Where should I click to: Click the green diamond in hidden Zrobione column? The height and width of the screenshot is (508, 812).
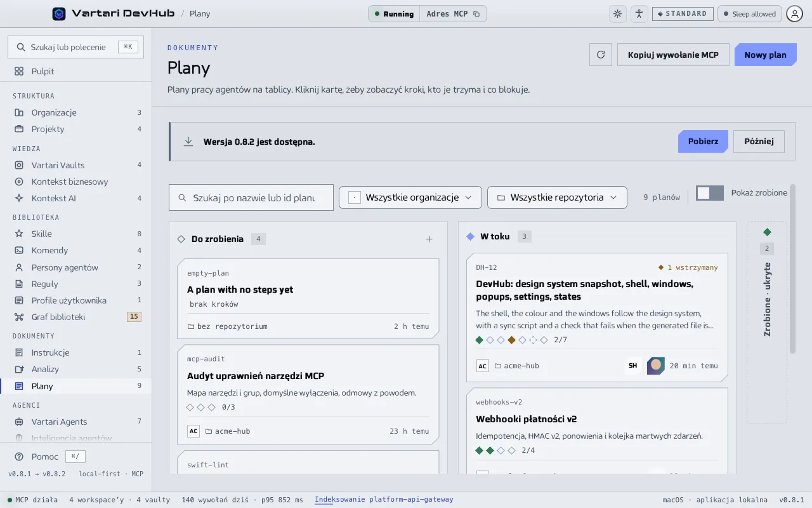767,232
